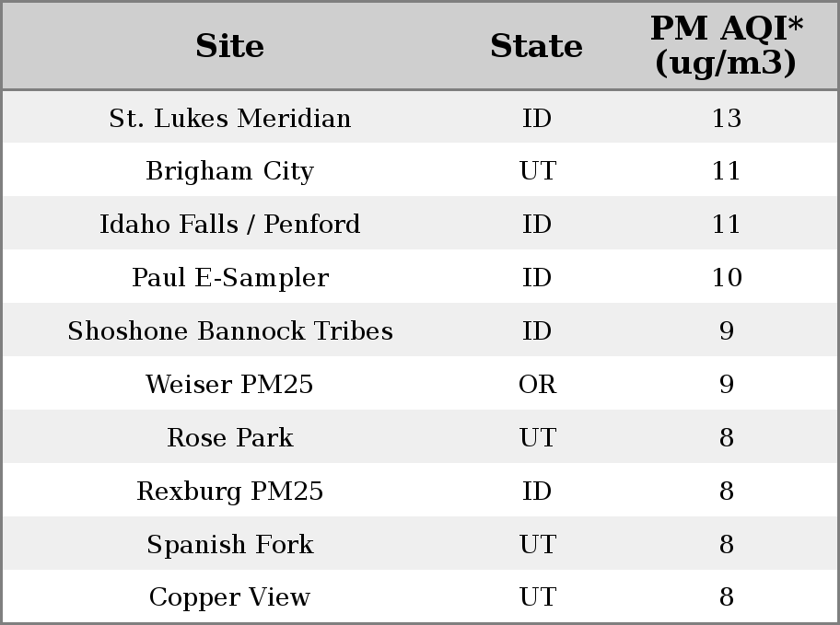Click the Spanish Fork site
Image resolution: width=840 pixels, height=625 pixels.
pos(230,545)
